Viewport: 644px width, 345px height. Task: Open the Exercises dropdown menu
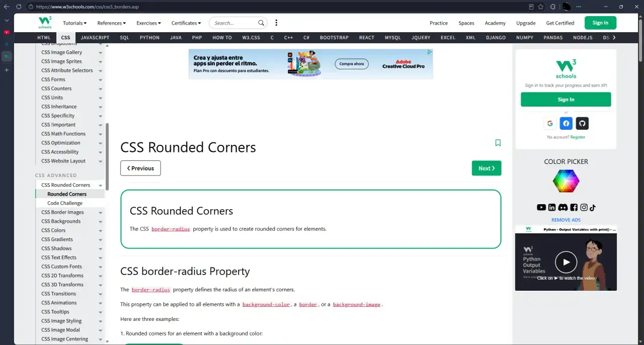(x=148, y=23)
